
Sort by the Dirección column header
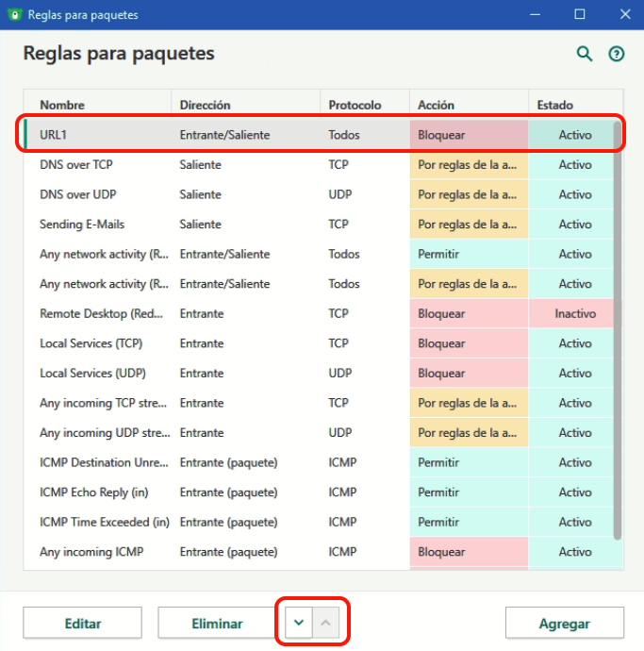click(x=205, y=105)
